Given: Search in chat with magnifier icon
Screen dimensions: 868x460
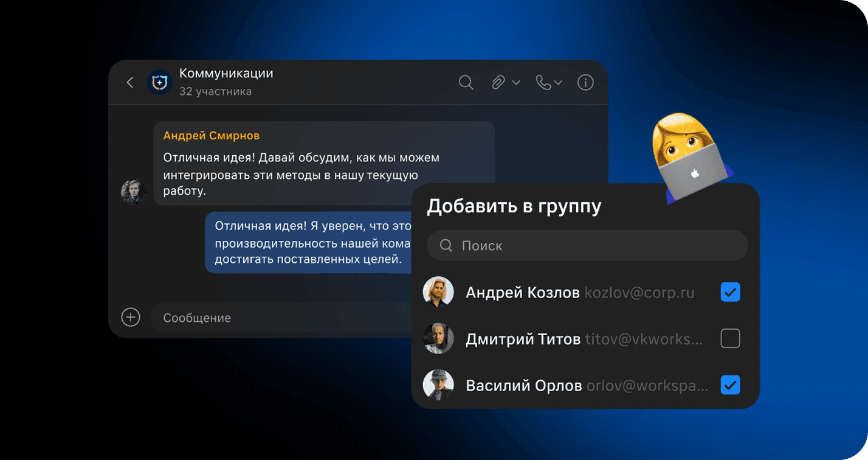Looking at the screenshot, I should [466, 83].
